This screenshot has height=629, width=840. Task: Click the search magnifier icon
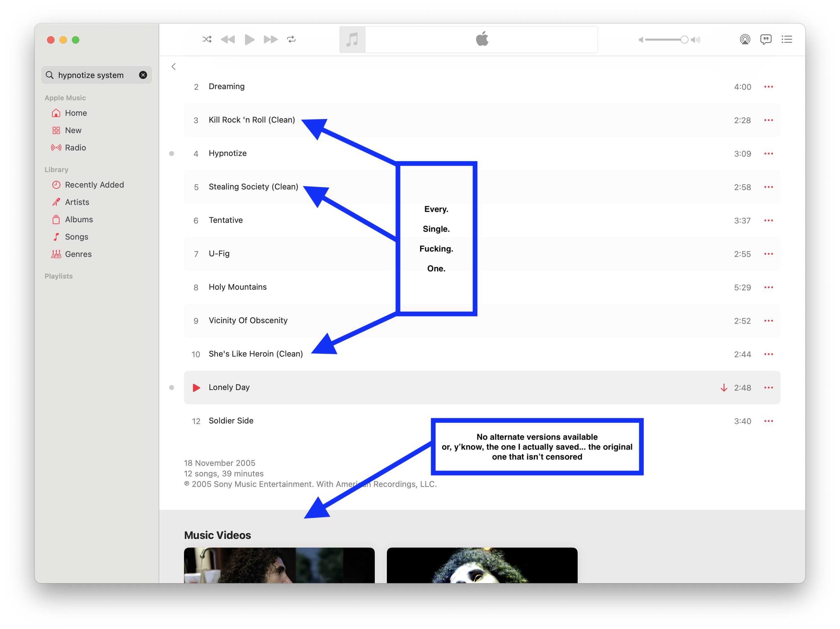(49, 75)
